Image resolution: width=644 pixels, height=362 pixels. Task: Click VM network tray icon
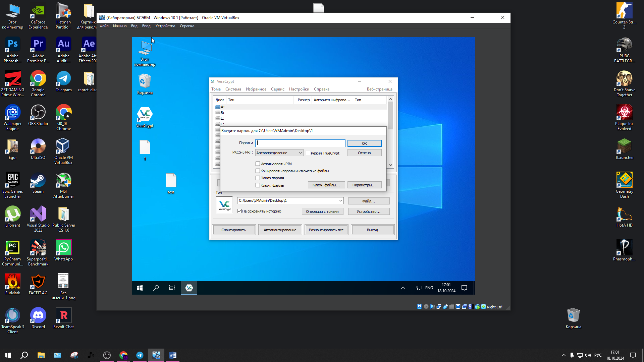tap(419, 288)
